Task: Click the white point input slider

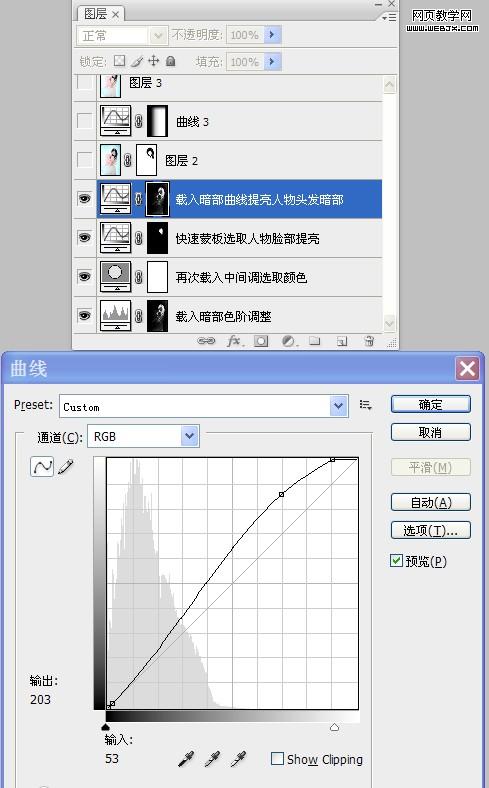Action: point(334,727)
